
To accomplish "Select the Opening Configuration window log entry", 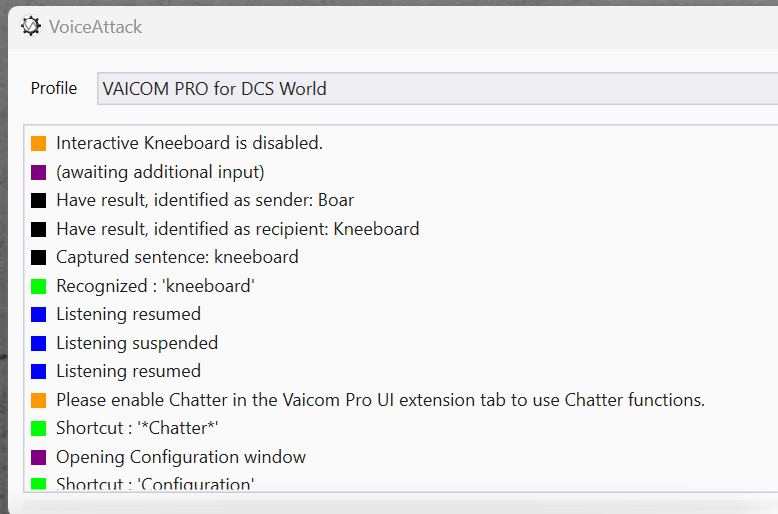I will tap(181, 457).
